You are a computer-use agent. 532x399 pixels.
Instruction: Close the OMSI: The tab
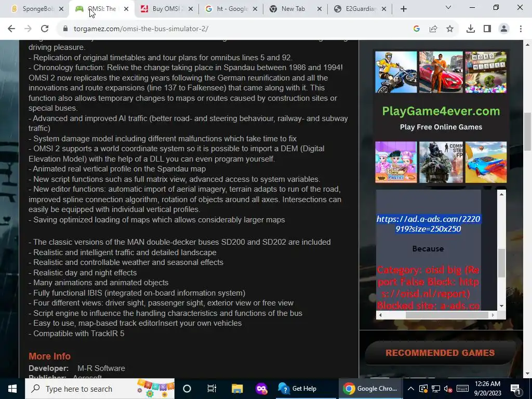point(126,9)
